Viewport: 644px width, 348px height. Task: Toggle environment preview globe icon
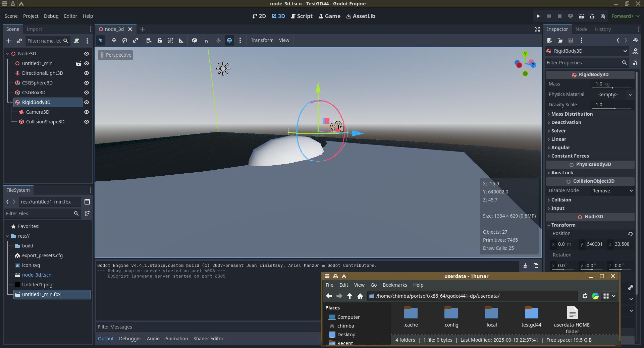coord(229,40)
